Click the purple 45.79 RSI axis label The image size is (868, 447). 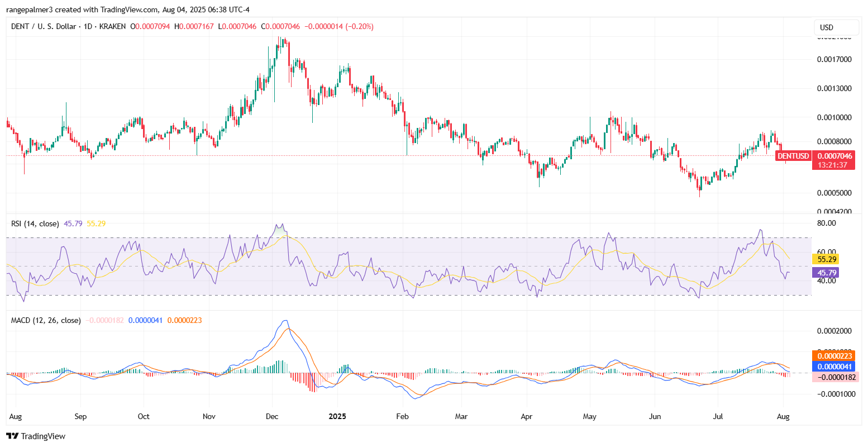point(825,273)
